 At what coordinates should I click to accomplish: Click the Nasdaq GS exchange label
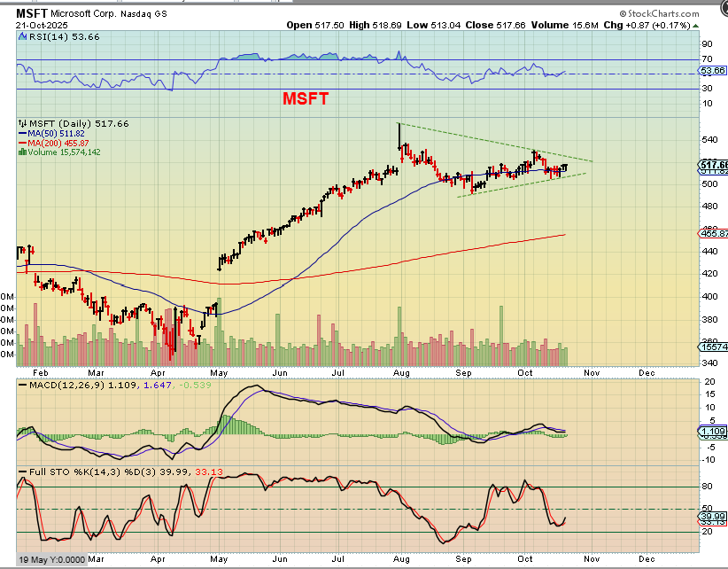[143, 14]
